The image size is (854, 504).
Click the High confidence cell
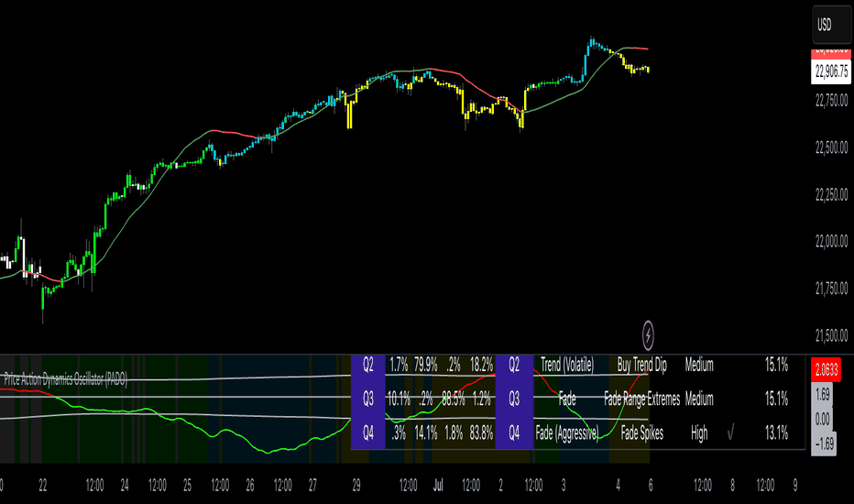(x=699, y=433)
